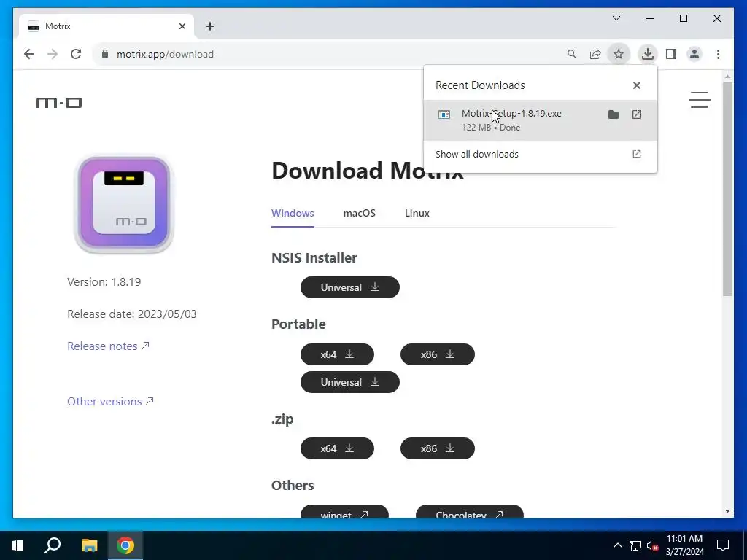Click the page vertical scrollbar thumb
747x560 pixels.
tap(727, 189)
